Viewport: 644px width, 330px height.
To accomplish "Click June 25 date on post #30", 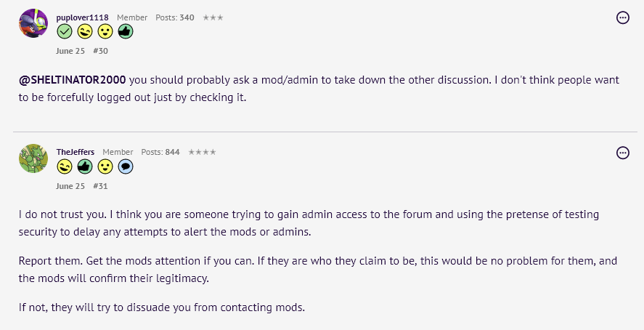I will pos(70,51).
